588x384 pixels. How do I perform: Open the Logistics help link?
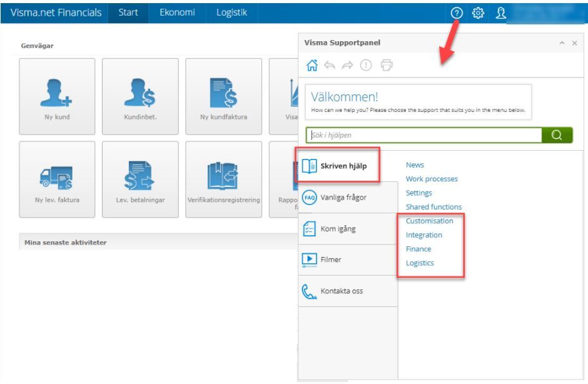pos(420,263)
